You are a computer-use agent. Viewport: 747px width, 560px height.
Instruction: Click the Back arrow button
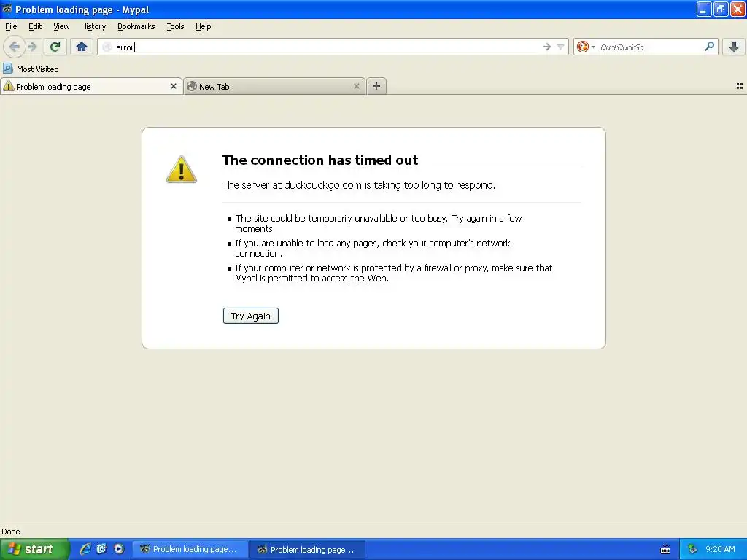click(15, 47)
